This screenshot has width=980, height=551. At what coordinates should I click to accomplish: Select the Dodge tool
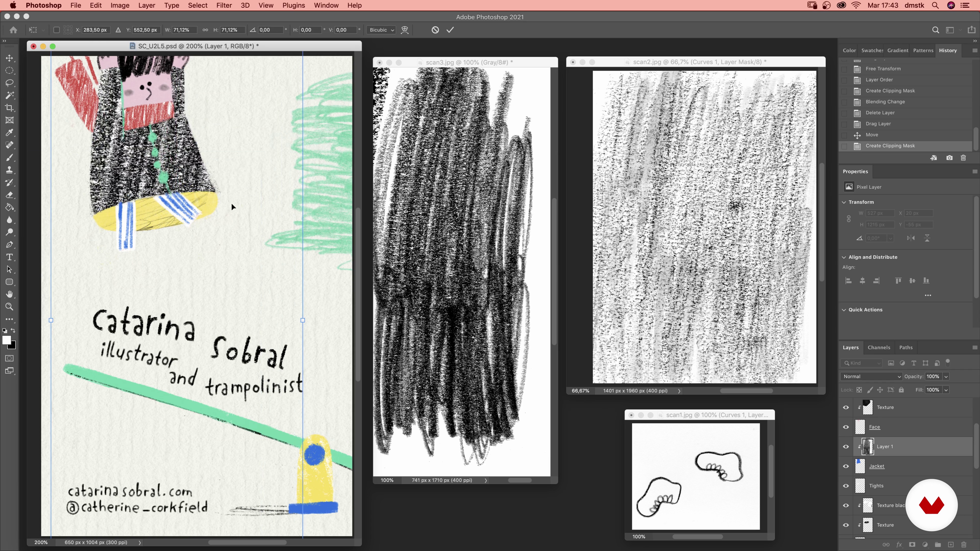(x=9, y=232)
